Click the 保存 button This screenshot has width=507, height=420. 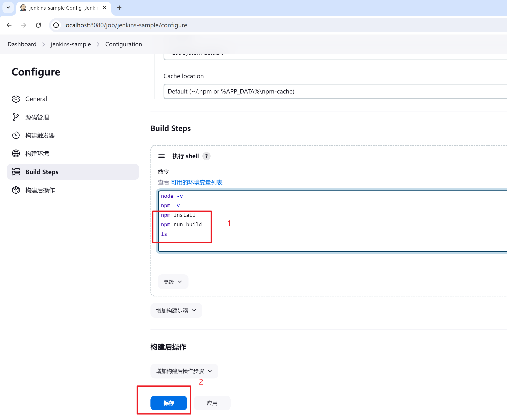(169, 403)
